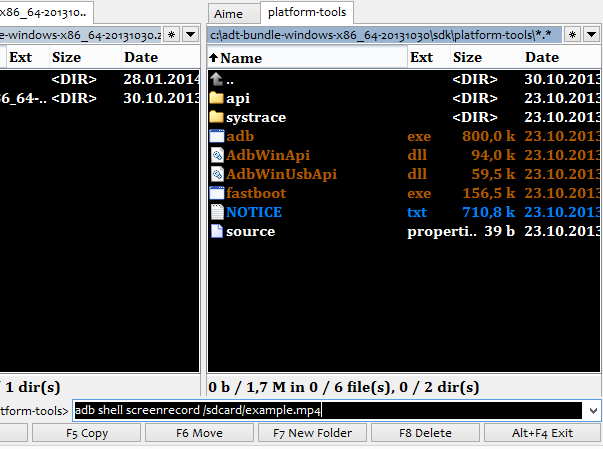603x449 pixels.
Task: Click the AdbWinApi dll file icon
Action: click(x=217, y=155)
